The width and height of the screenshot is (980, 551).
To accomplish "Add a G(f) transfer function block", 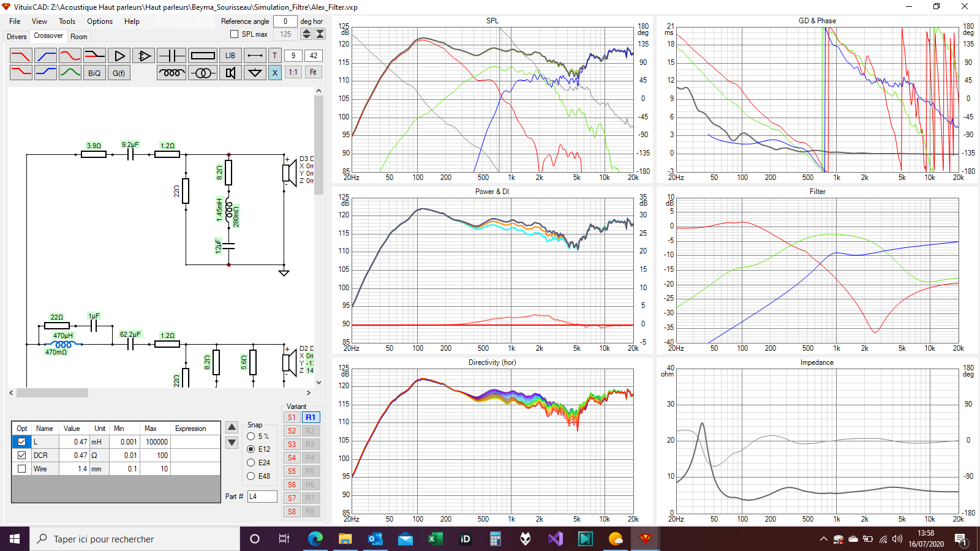I will pyautogui.click(x=119, y=73).
